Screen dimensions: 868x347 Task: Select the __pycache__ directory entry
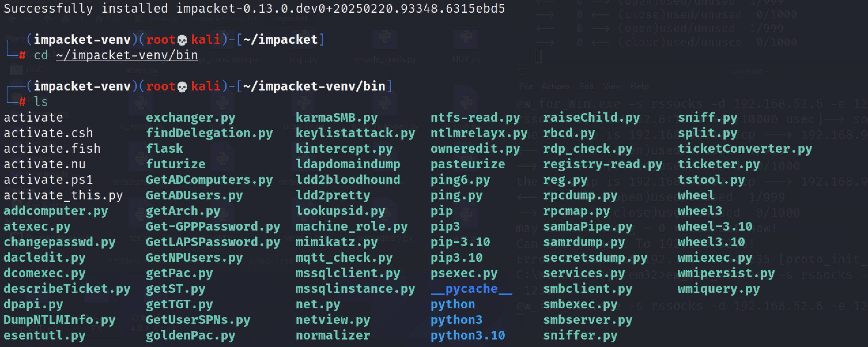pyautogui.click(x=471, y=289)
